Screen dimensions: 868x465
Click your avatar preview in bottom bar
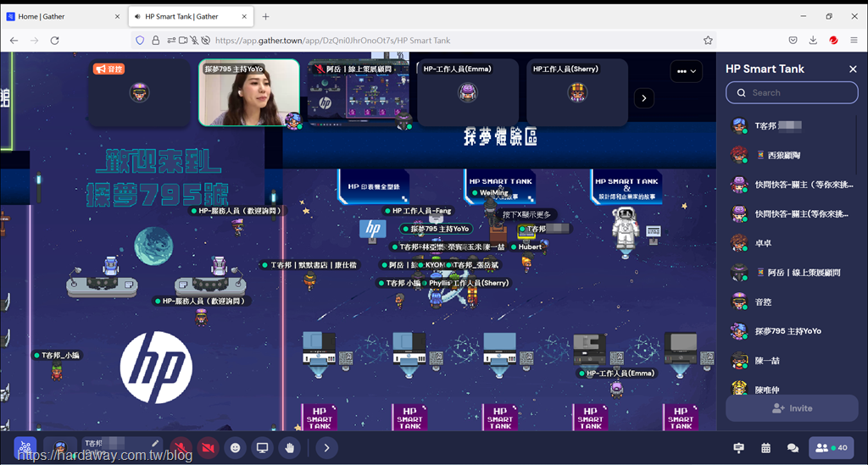60,448
